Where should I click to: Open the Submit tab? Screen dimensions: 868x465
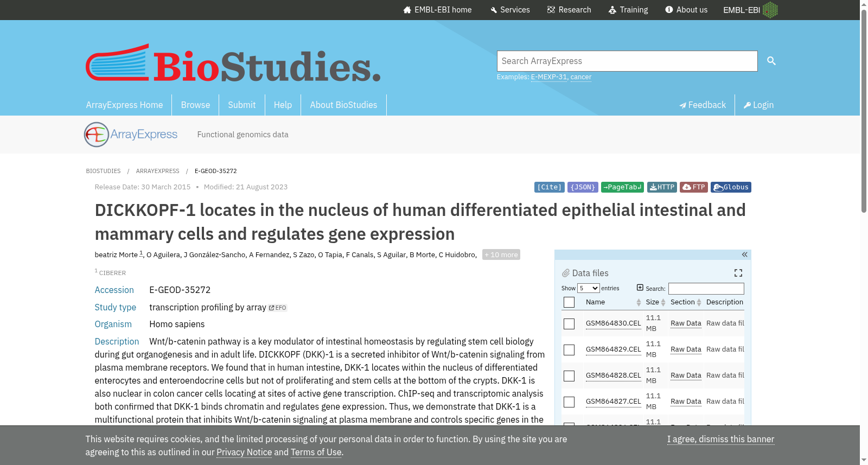241,105
